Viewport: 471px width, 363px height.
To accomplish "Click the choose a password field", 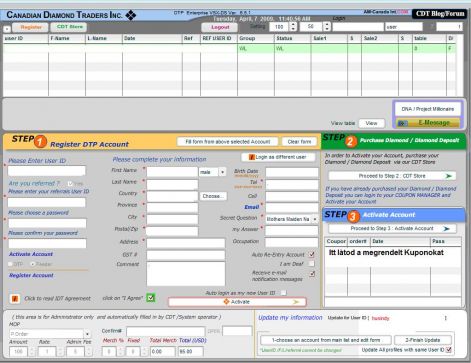I will 47,223.
